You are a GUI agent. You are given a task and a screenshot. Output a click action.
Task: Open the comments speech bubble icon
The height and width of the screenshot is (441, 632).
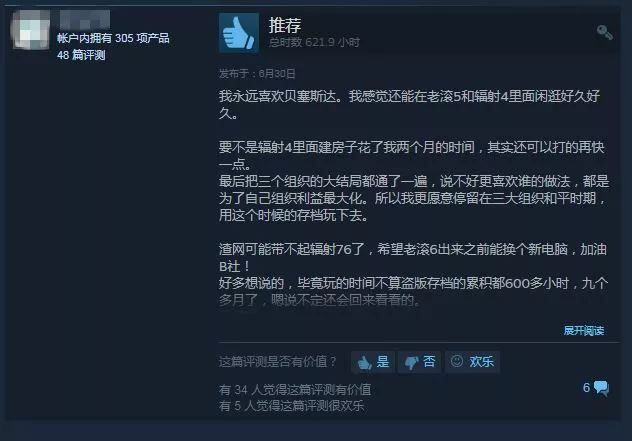[601, 388]
